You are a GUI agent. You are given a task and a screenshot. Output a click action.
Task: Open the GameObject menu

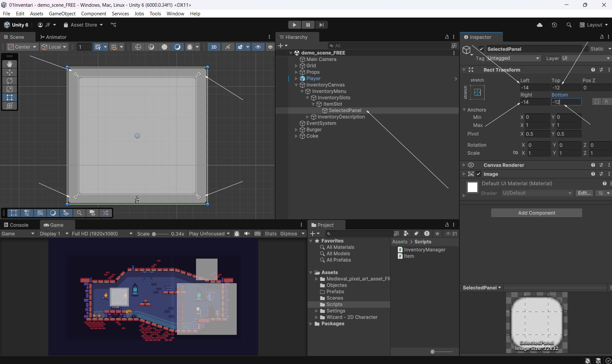click(62, 14)
